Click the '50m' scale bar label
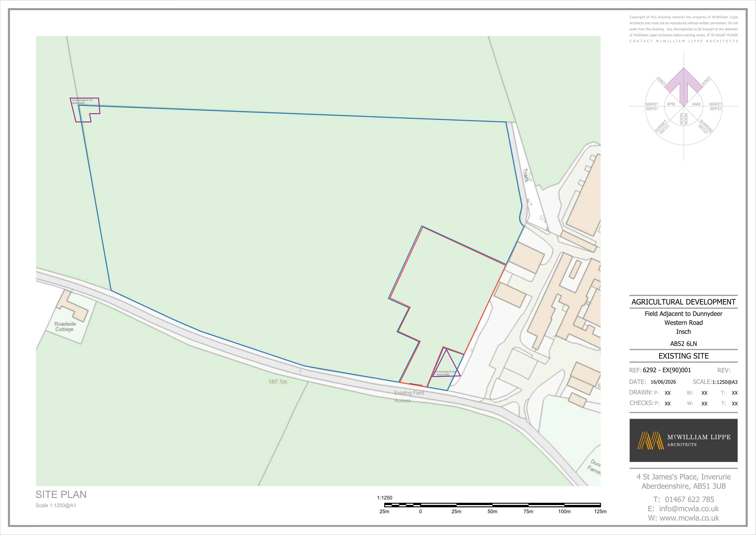 492,512
